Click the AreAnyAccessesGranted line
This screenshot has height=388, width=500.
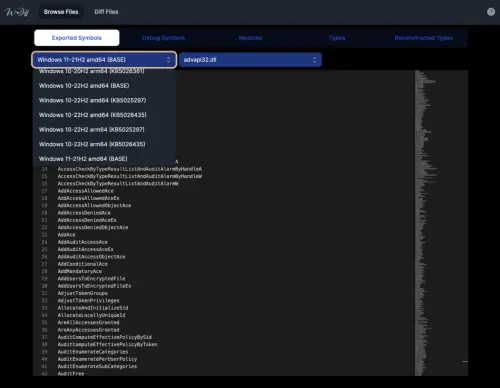[88, 330]
